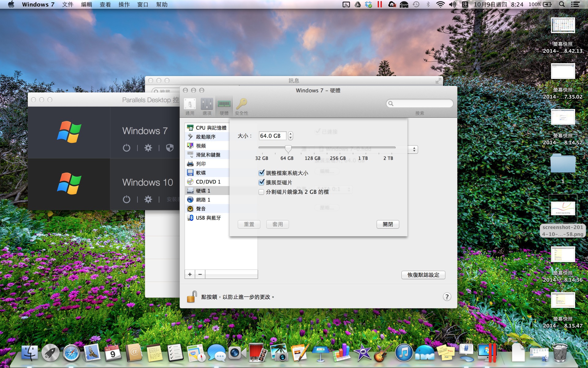Open the 查看 menu

(105, 4)
